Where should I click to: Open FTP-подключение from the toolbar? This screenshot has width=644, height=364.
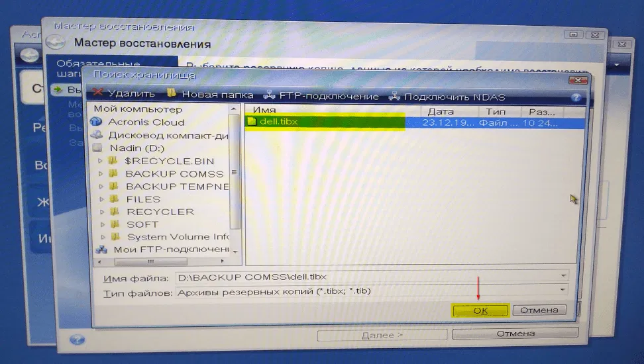(321, 95)
